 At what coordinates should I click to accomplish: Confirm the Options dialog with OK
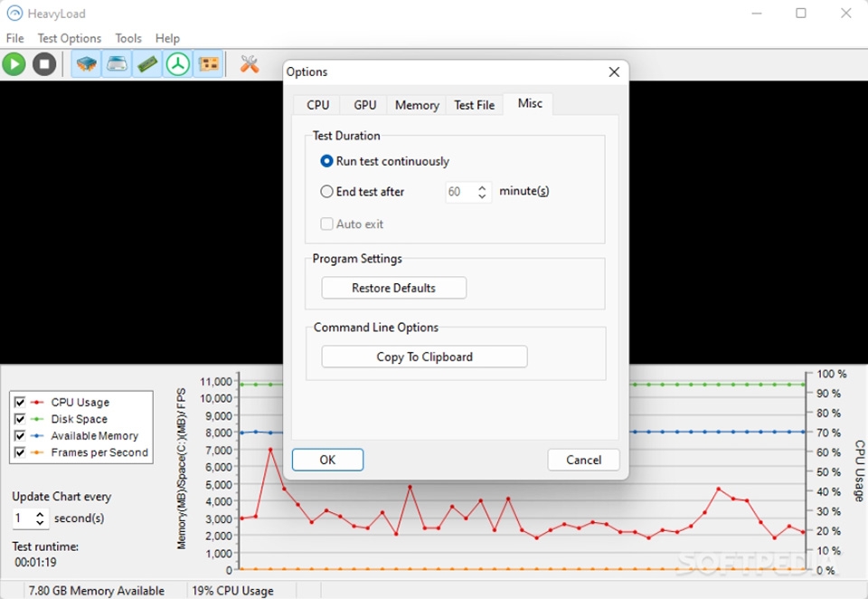327,460
